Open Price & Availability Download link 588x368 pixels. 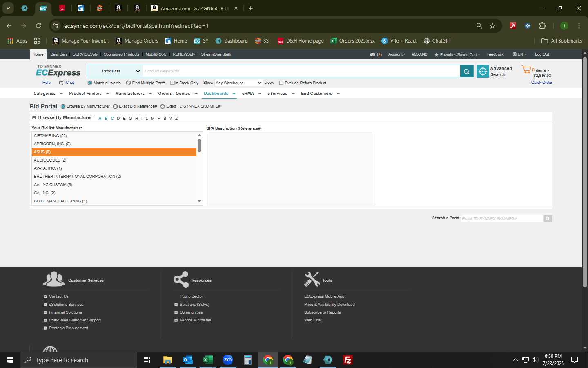(329, 305)
